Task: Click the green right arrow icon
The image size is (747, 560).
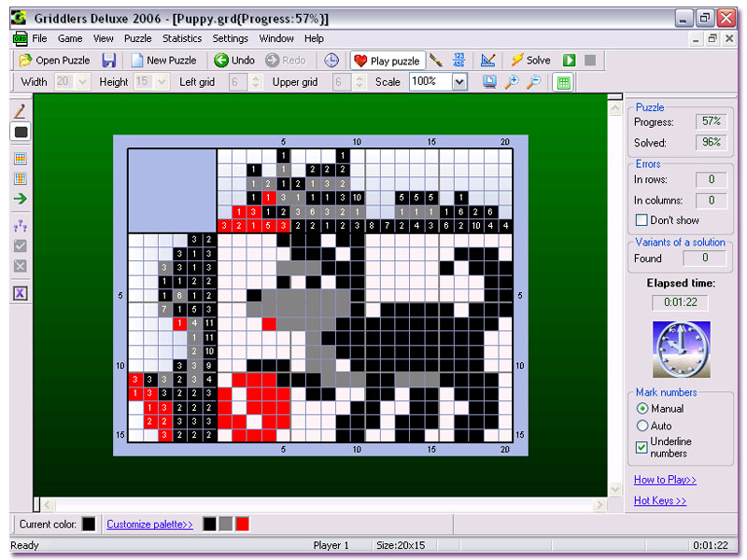Action: (x=20, y=199)
